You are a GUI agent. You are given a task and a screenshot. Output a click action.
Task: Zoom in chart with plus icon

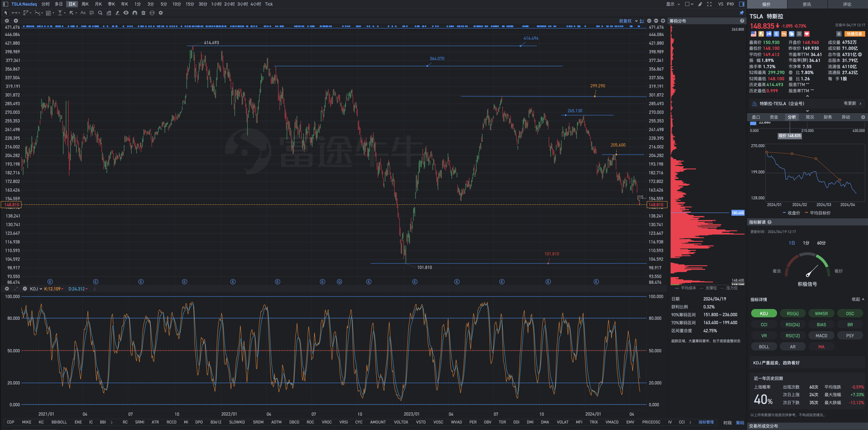tap(663, 21)
